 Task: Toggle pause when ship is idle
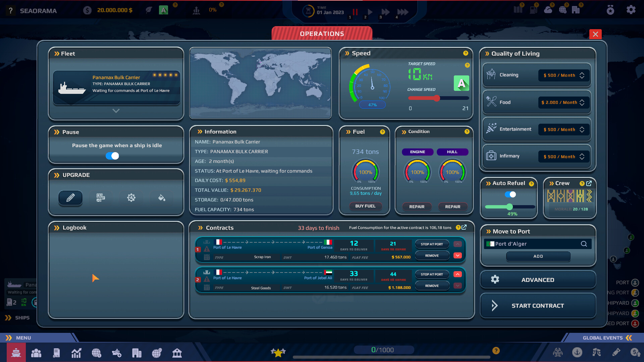[112, 155]
